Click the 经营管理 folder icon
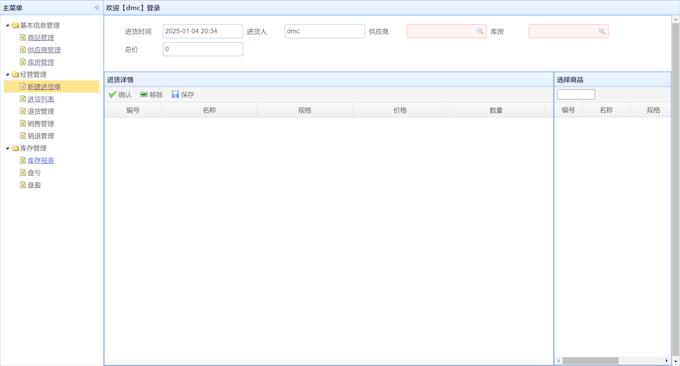The image size is (680, 366). (15, 75)
